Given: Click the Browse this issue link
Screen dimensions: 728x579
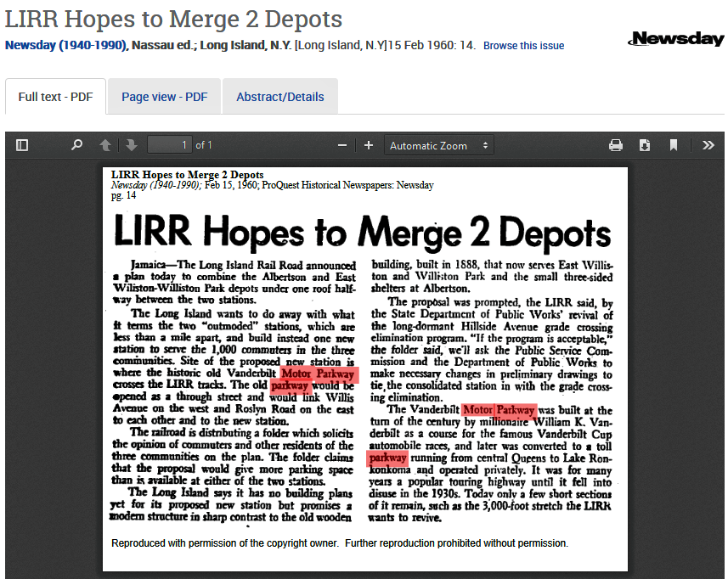Looking at the screenshot, I should pyautogui.click(x=523, y=46).
